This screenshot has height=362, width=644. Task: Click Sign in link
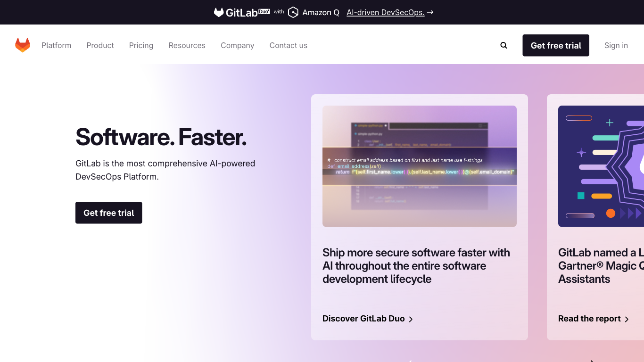click(616, 45)
